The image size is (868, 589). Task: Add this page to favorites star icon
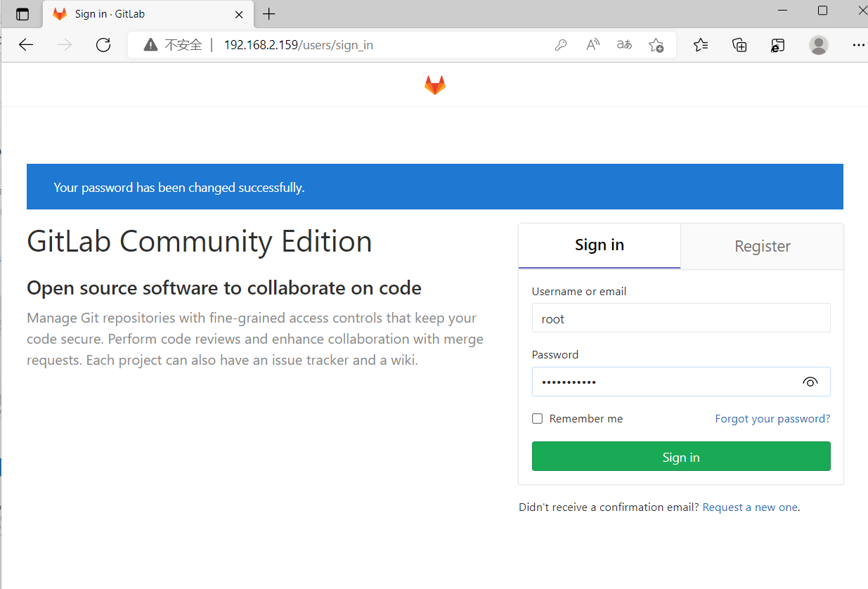coord(656,45)
